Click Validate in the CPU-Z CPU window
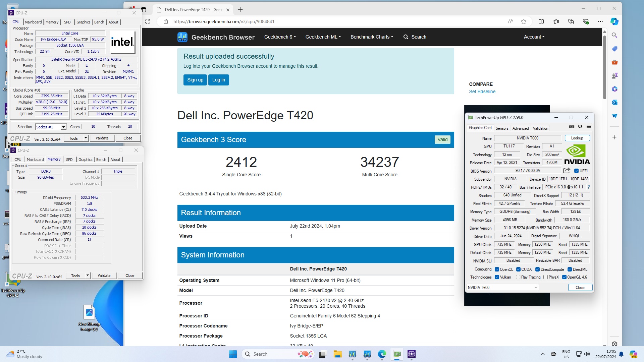644x362 pixels. coord(102,138)
